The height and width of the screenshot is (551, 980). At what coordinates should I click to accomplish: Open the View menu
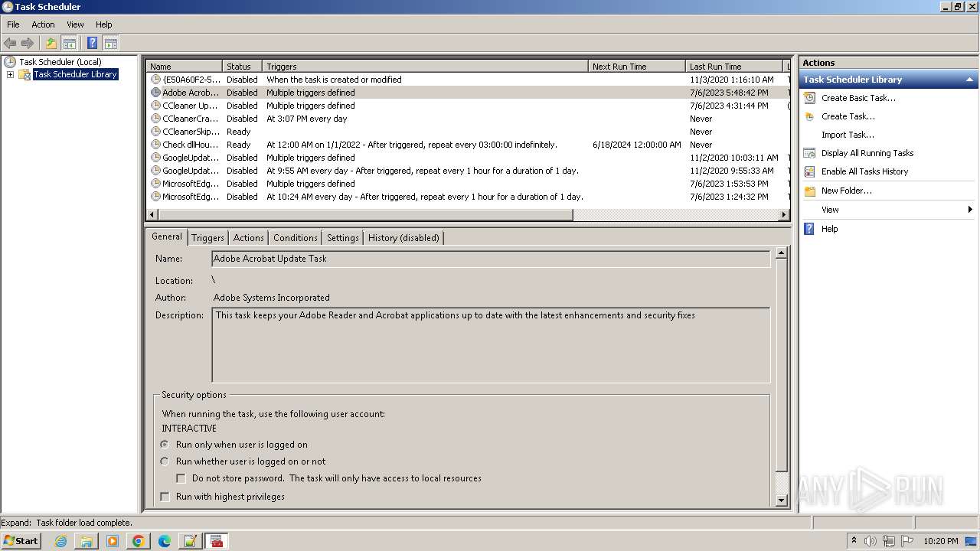click(75, 24)
